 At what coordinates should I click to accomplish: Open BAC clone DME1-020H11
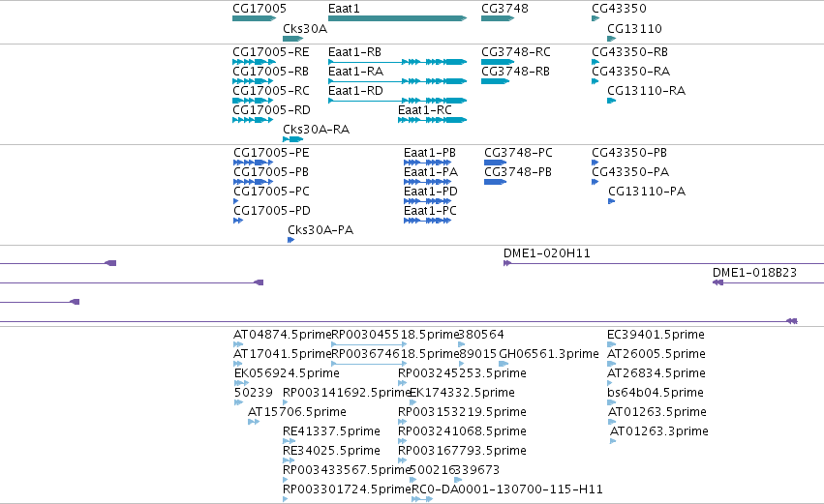[547, 253]
